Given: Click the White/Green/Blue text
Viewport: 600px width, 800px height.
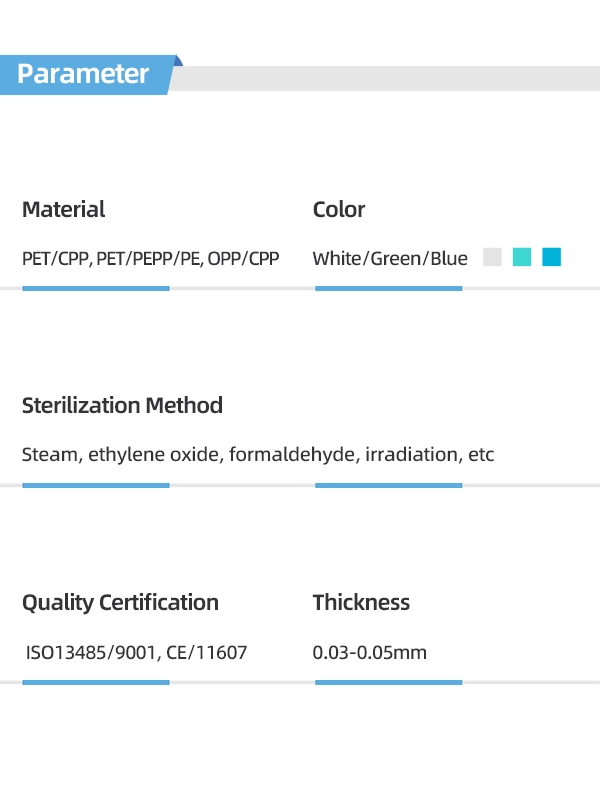Looking at the screenshot, I should (x=390, y=258).
